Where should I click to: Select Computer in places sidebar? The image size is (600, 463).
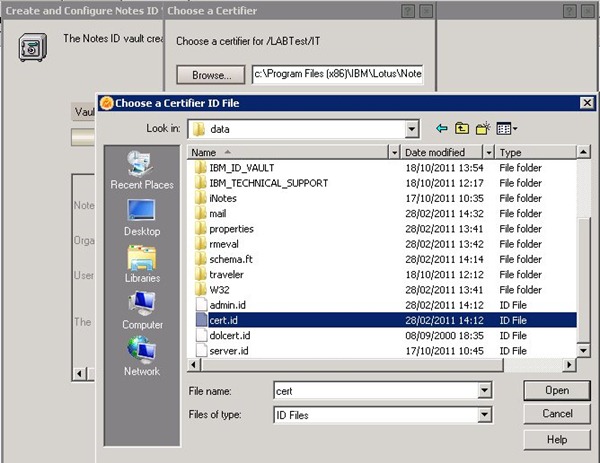click(x=142, y=311)
